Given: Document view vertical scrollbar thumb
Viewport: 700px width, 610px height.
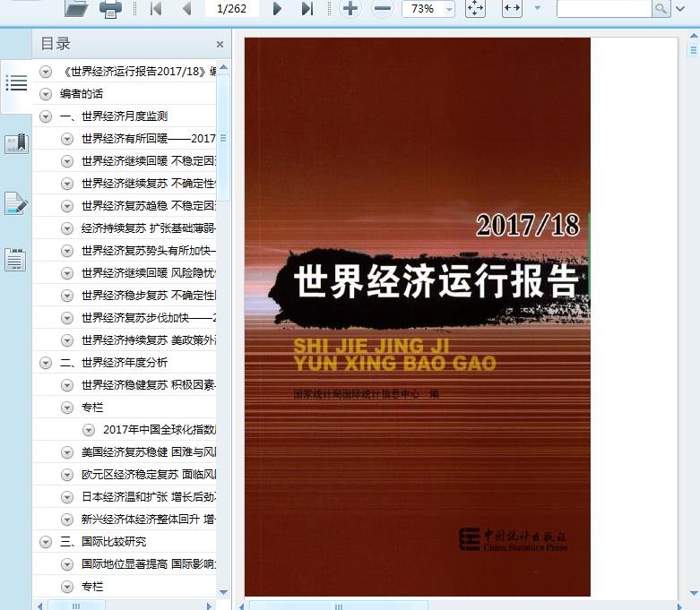Looking at the screenshot, I should 694,49.
